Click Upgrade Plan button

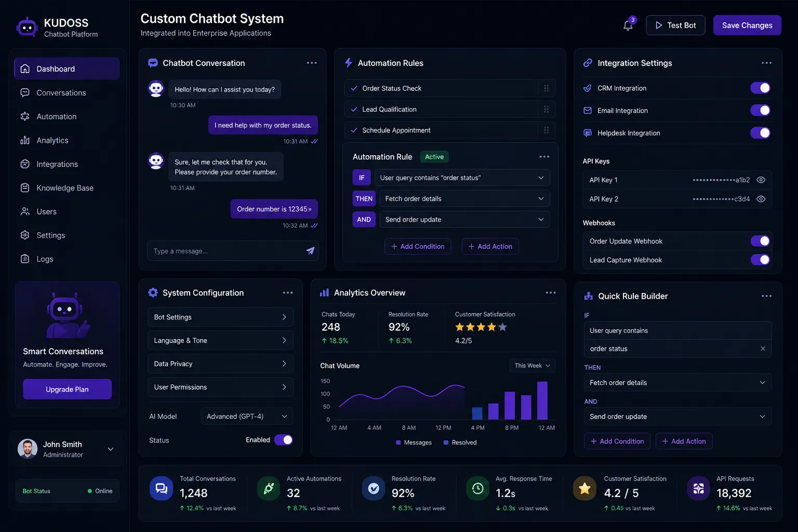[x=67, y=389]
